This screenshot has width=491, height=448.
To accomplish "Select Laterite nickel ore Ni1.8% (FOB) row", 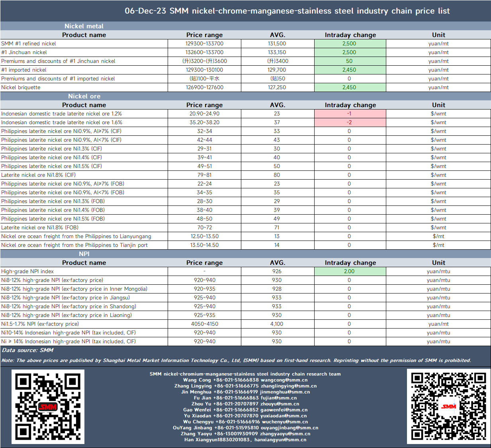I will 246,228.
